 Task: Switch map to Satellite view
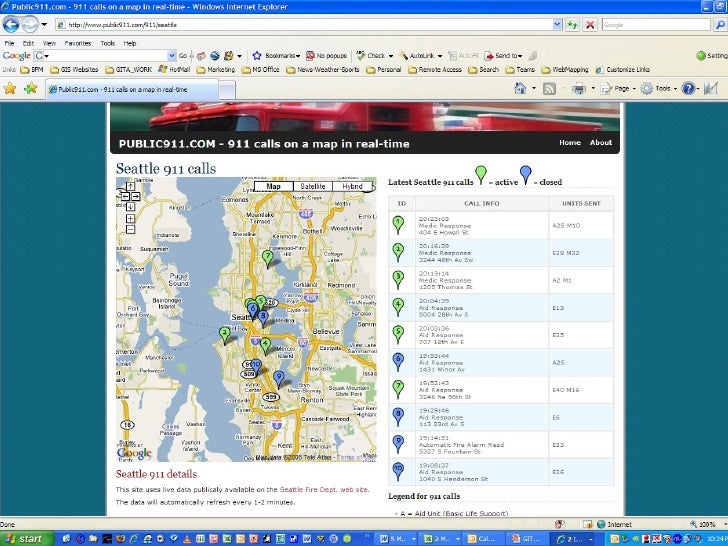coord(313,186)
